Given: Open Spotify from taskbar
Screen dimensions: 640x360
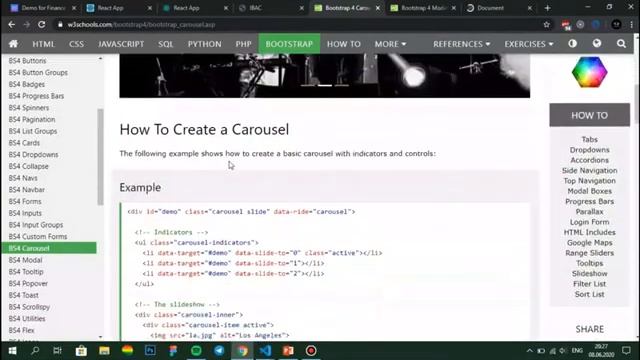Looking at the screenshot, I should click(x=196, y=351).
